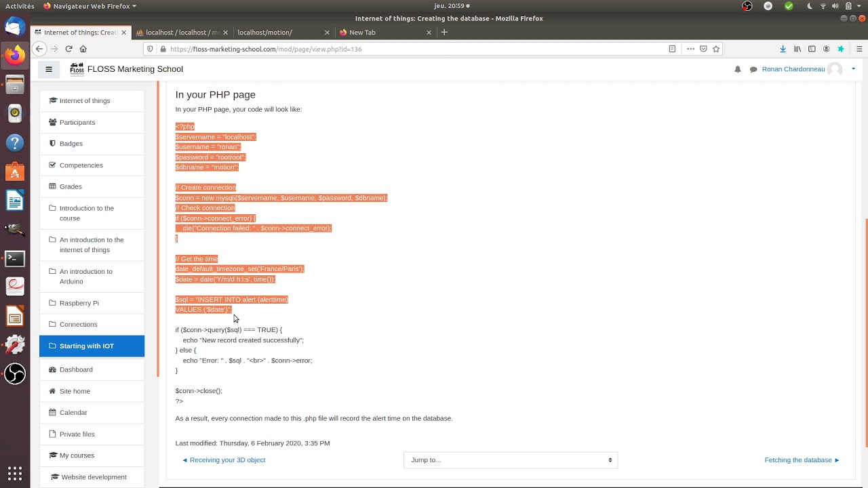Screen dimensions: 868x488
Task: Open a new browser tab with plus
Action: (444, 32)
